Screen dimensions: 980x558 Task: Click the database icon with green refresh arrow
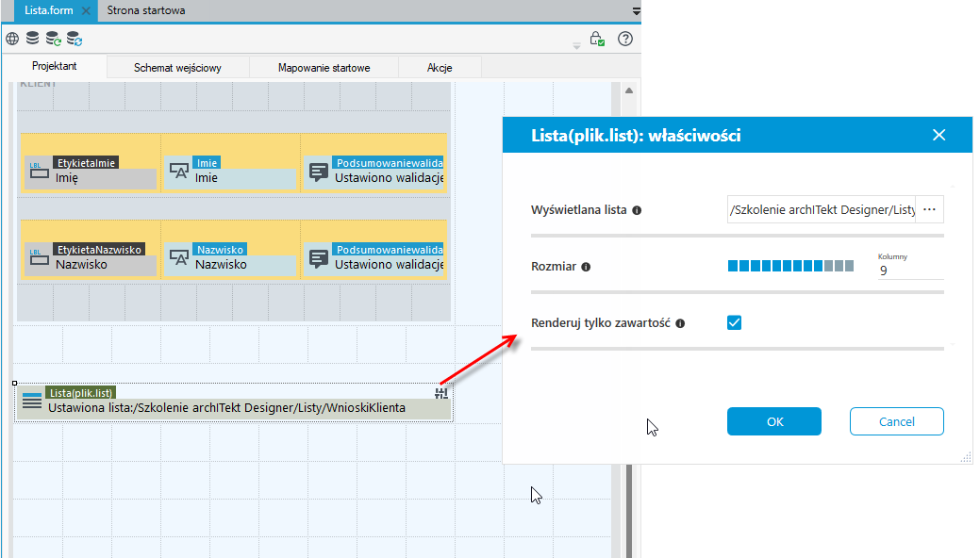[x=53, y=39]
